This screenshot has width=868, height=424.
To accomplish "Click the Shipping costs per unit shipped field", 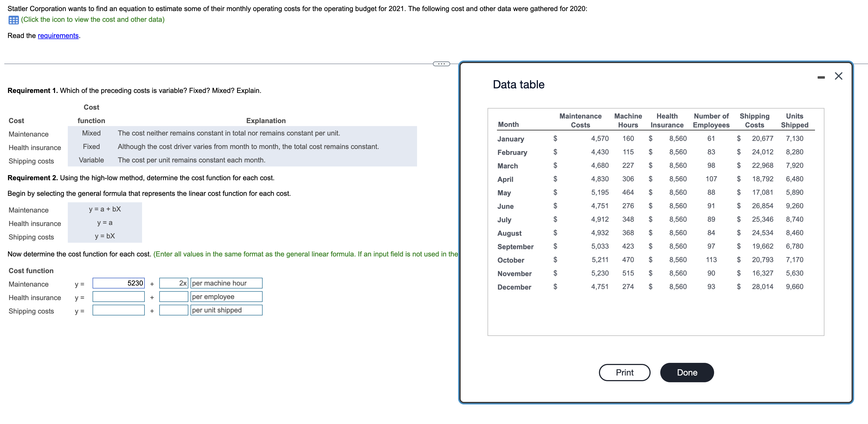I will click(x=173, y=310).
